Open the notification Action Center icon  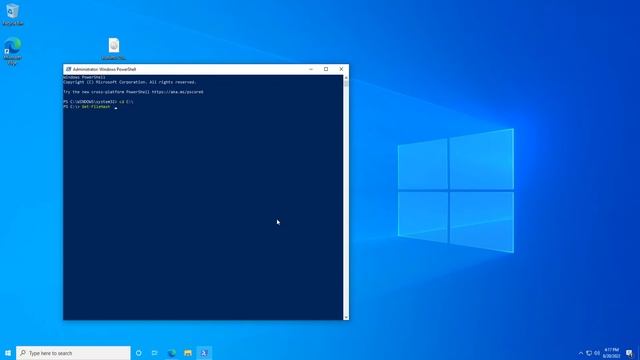(x=629, y=353)
